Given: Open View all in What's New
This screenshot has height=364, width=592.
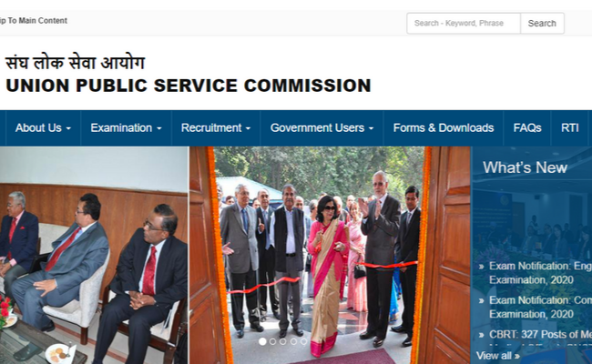Looking at the screenshot, I should pyautogui.click(x=497, y=356).
